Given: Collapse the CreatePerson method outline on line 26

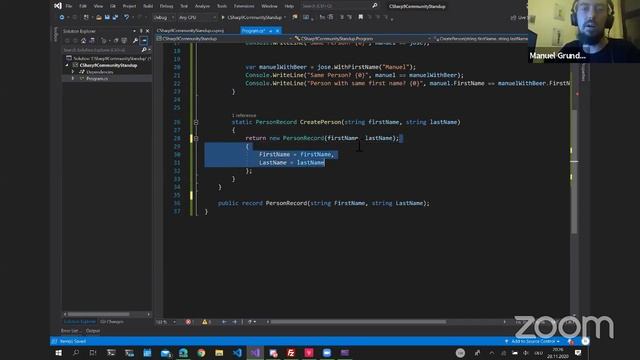Looking at the screenshot, I should pyautogui.click(x=196, y=122).
